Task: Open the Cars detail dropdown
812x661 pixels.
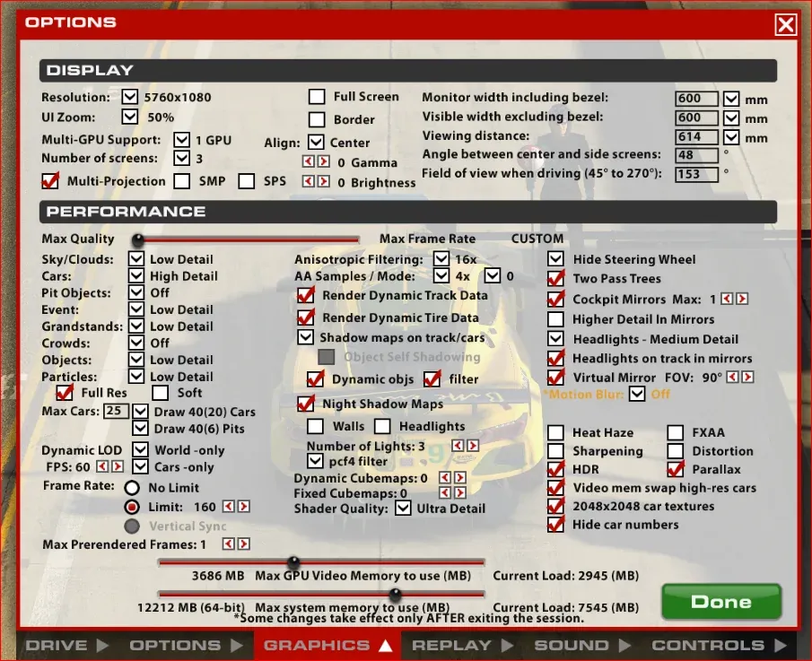Action: click(x=136, y=275)
